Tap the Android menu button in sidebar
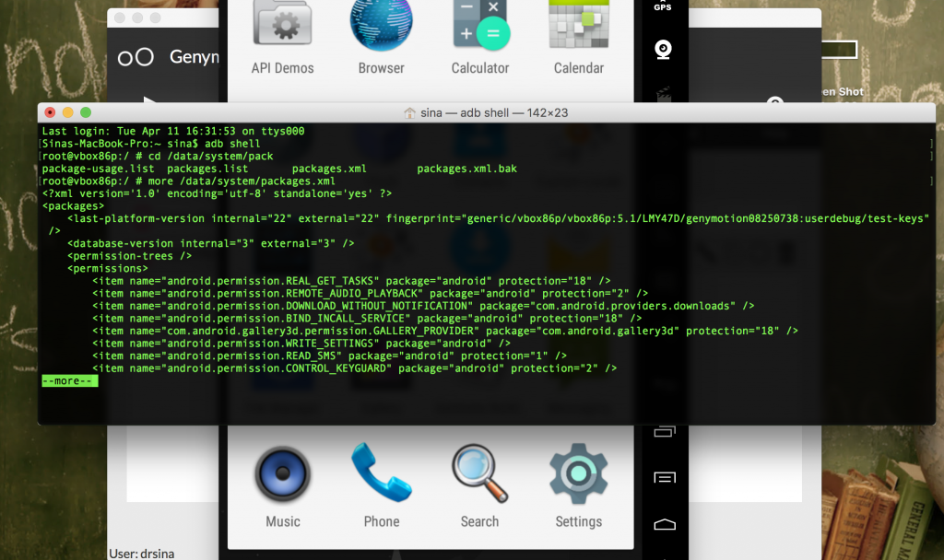 (665, 478)
